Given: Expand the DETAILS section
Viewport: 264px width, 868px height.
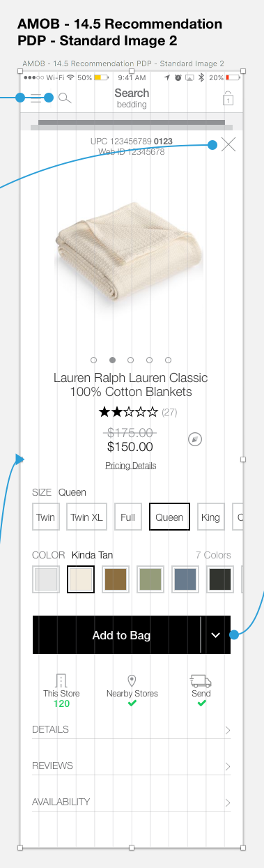Looking at the screenshot, I should [x=132, y=729].
